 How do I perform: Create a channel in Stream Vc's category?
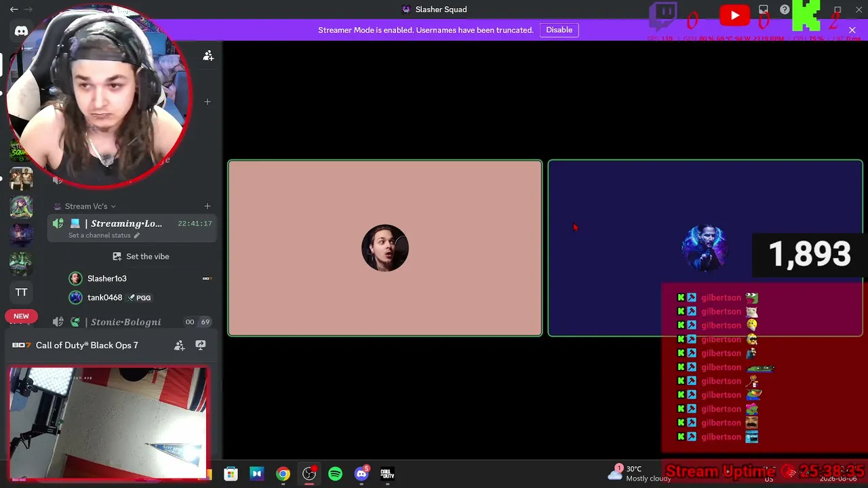click(x=207, y=206)
